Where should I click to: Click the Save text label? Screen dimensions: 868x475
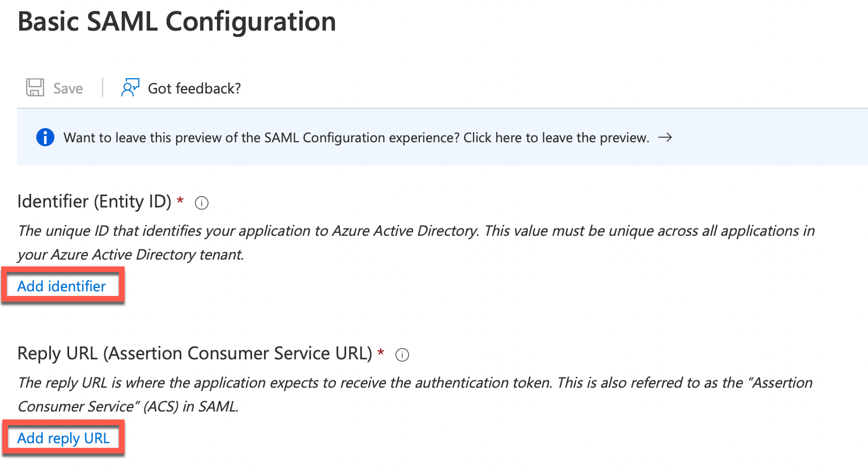click(68, 88)
